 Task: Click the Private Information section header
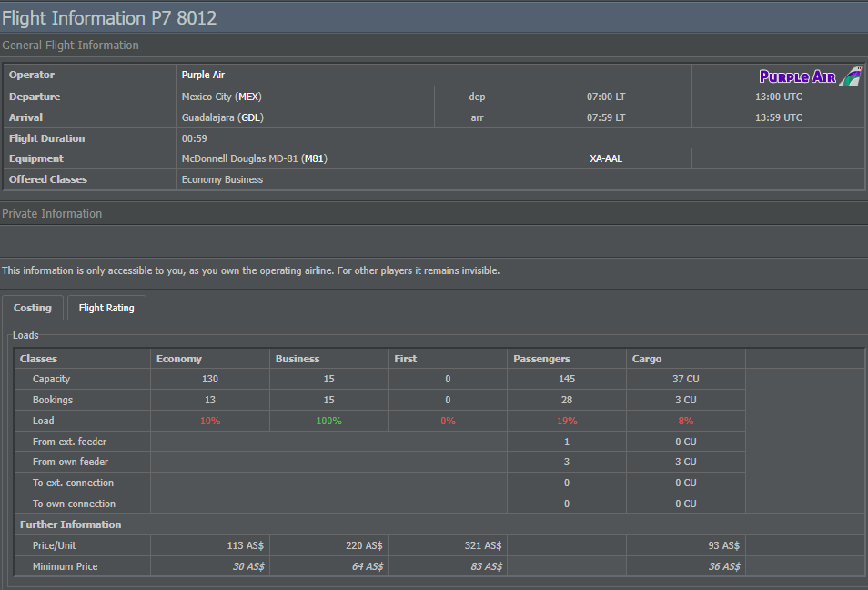pos(52,214)
